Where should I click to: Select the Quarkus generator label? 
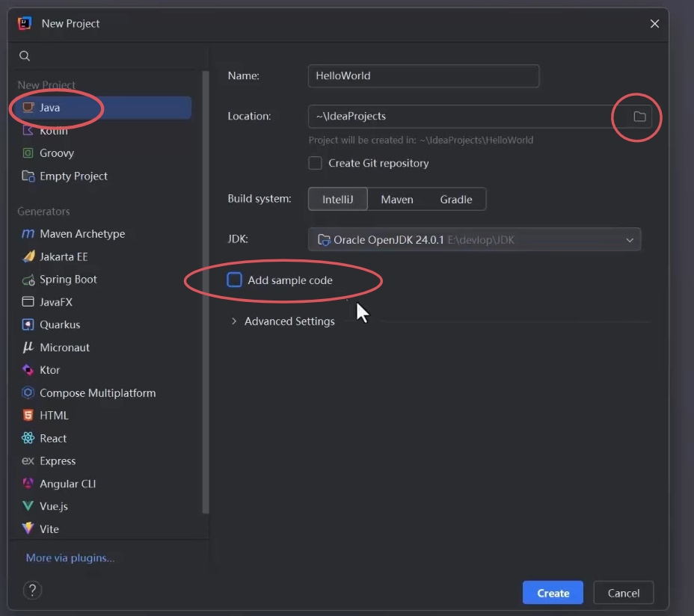pyautogui.click(x=60, y=324)
